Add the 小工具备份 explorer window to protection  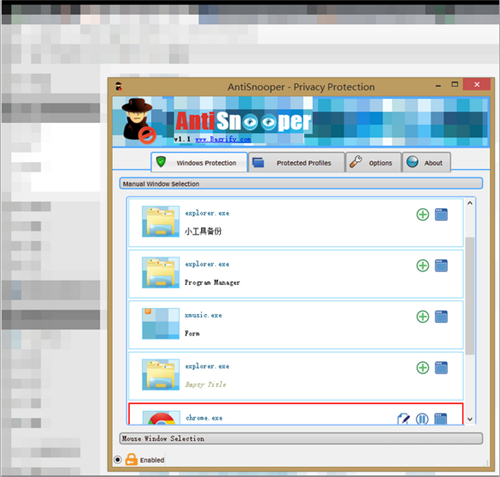point(423,215)
